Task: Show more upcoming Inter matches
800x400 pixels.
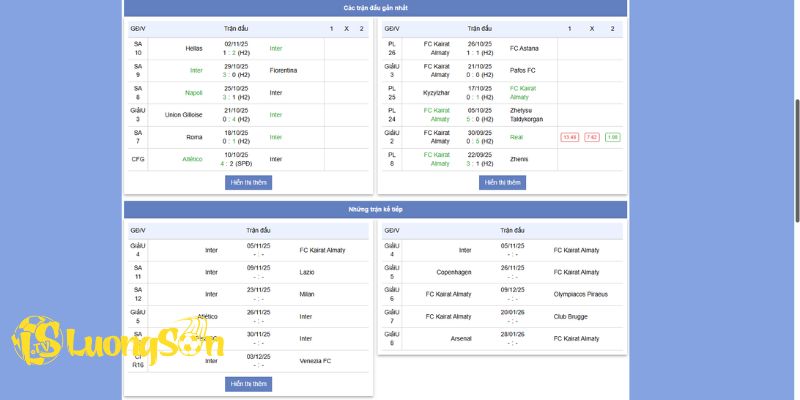Action: pos(249,384)
